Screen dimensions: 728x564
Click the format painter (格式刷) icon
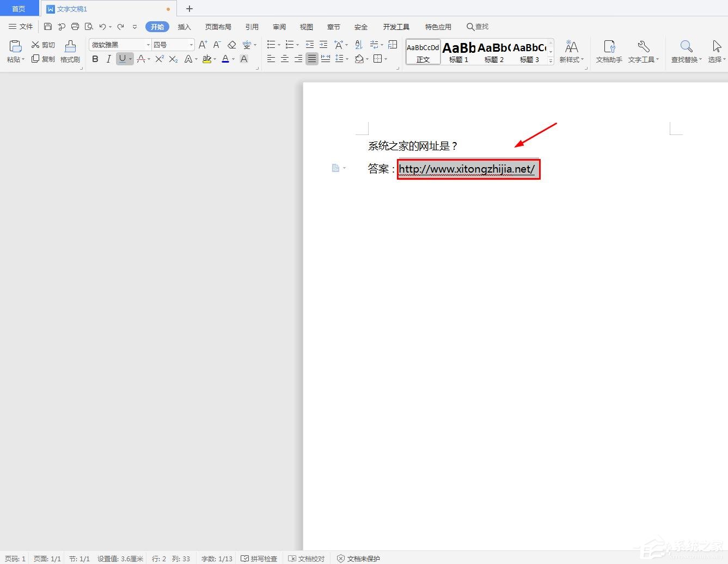click(x=70, y=51)
